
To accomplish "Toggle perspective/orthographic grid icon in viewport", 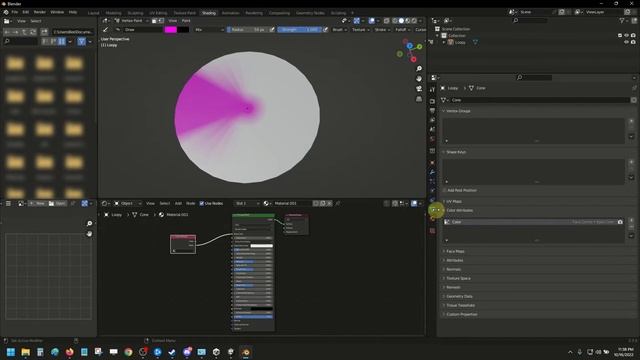I will coord(419,99).
